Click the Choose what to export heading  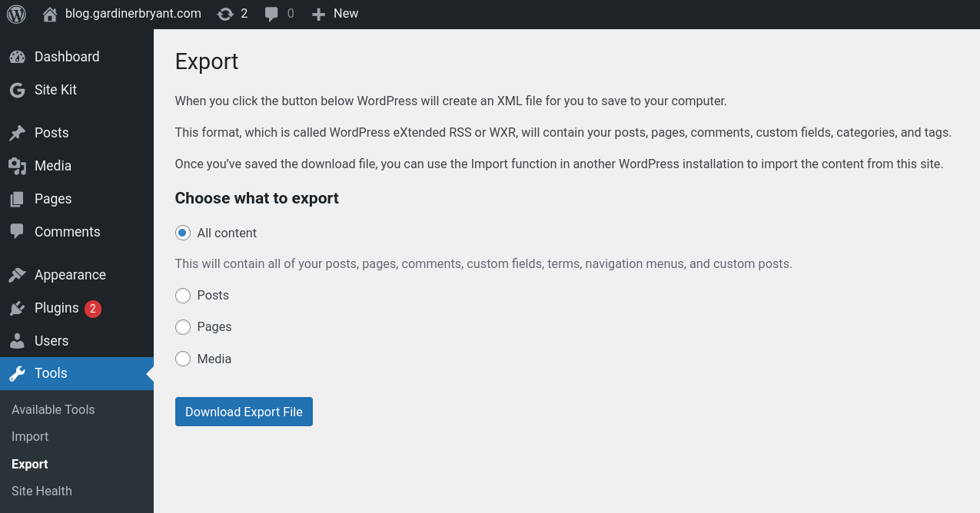pos(257,198)
